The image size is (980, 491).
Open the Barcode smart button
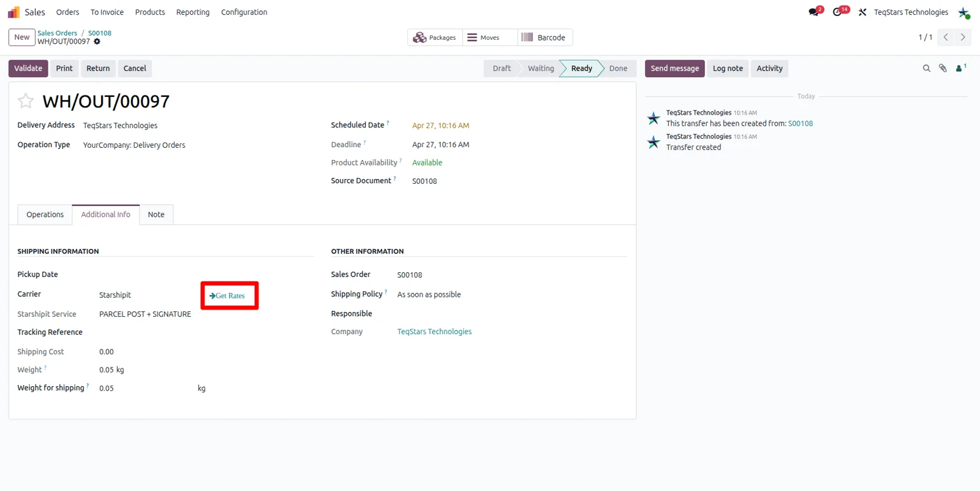click(x=545, y=37)
